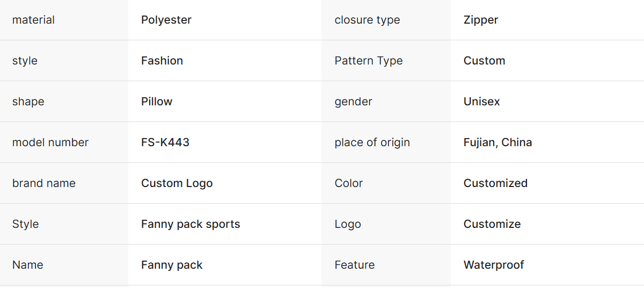Select the 'Custom' pattern value
Screen dimensions: 644x287
click(484, 61)
